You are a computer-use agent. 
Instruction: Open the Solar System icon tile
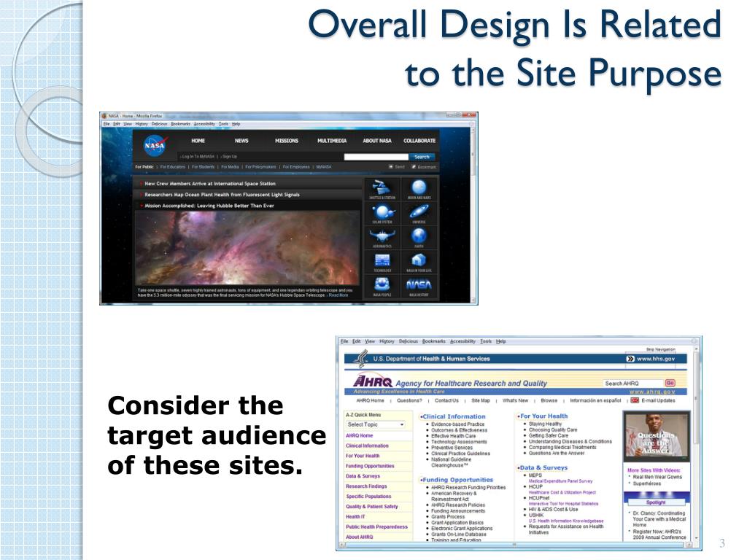point(382,214)
